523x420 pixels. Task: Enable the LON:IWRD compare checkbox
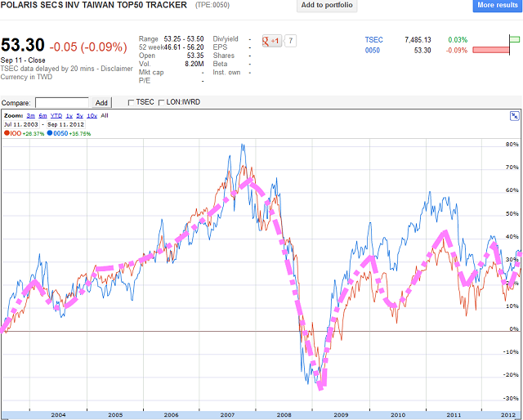tap(162, 102)
